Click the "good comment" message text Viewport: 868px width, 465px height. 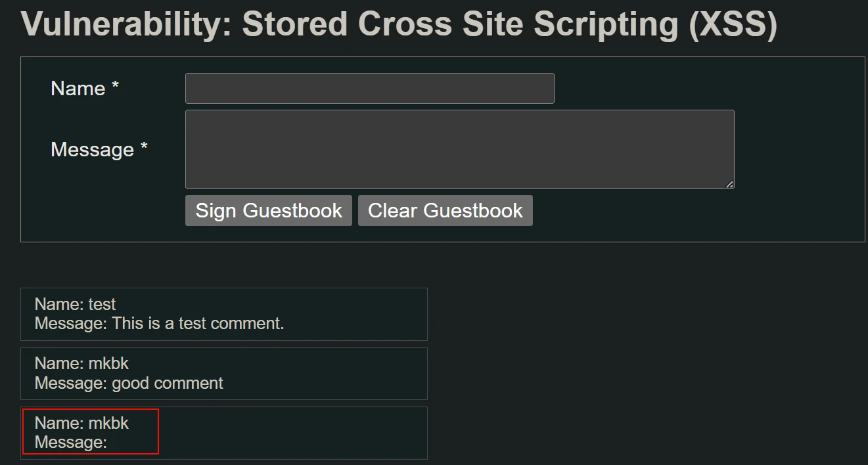pyautogui.click(x=167, y=383)
